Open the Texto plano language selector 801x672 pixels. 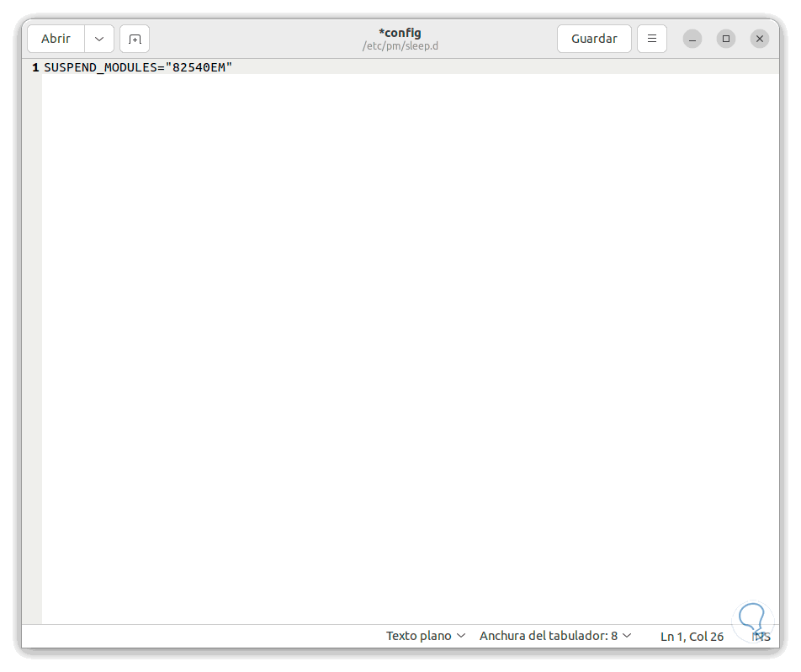[425, 636]
